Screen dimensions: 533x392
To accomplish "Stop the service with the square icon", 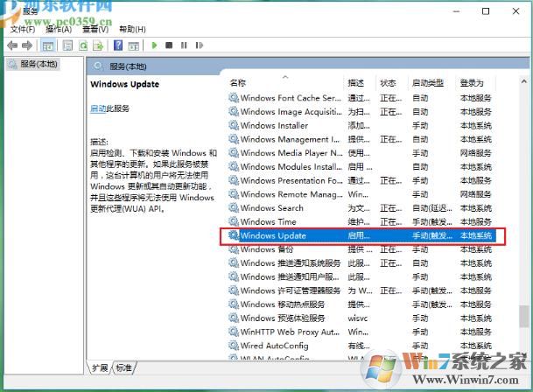I will [169, 45].
